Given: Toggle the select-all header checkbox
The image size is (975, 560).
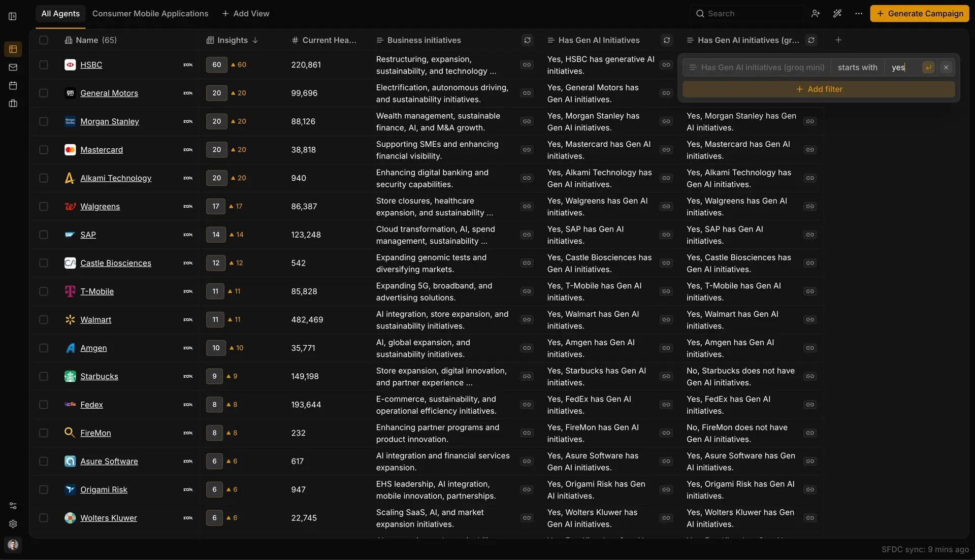Looking at the screenshot, I should coord(44,40).
